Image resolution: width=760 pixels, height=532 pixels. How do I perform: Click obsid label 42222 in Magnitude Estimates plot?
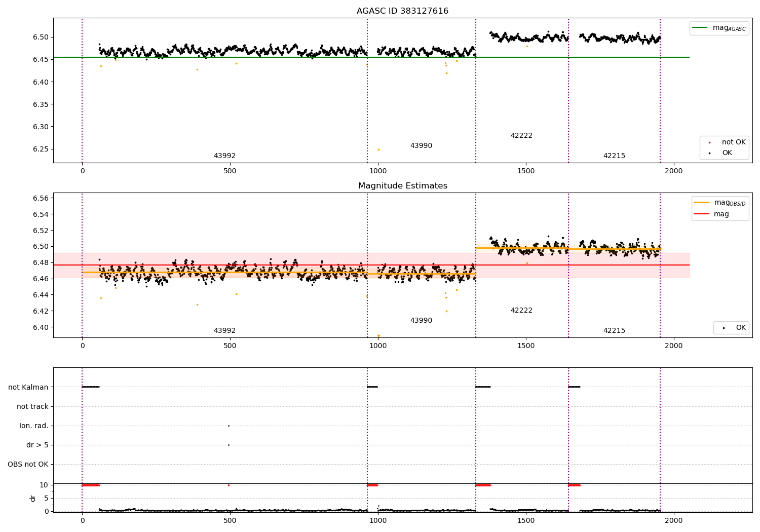(x=521, y=311)
